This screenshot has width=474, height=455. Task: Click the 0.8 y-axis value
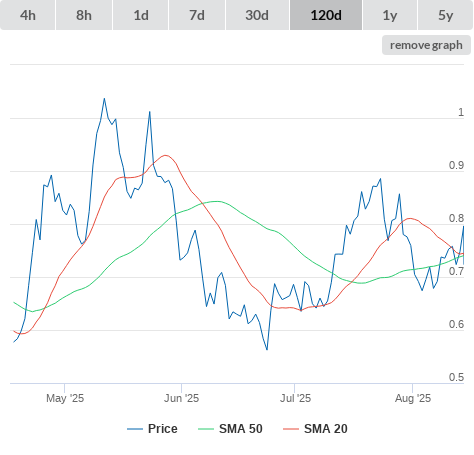pyautogui.click(x=456, y=218)
